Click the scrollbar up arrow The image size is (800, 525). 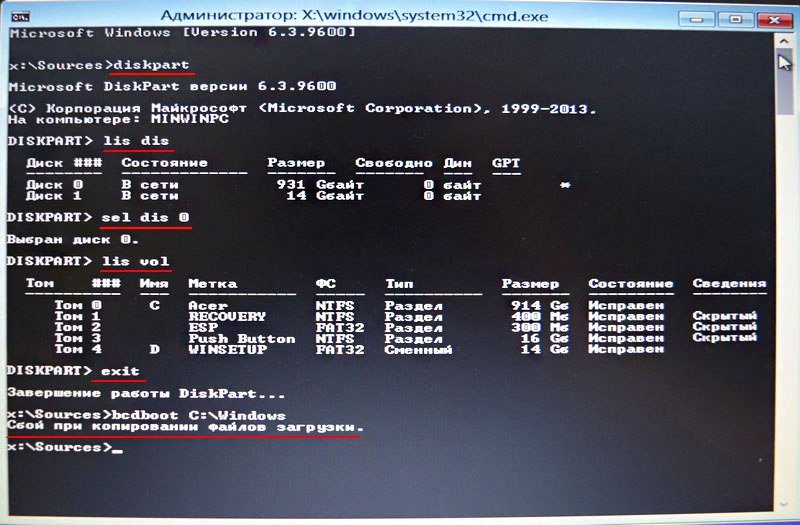[x=784, y=40]
